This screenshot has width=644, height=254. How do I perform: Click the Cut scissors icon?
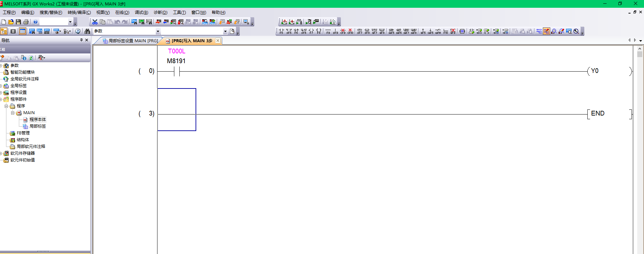pos(95,22)
